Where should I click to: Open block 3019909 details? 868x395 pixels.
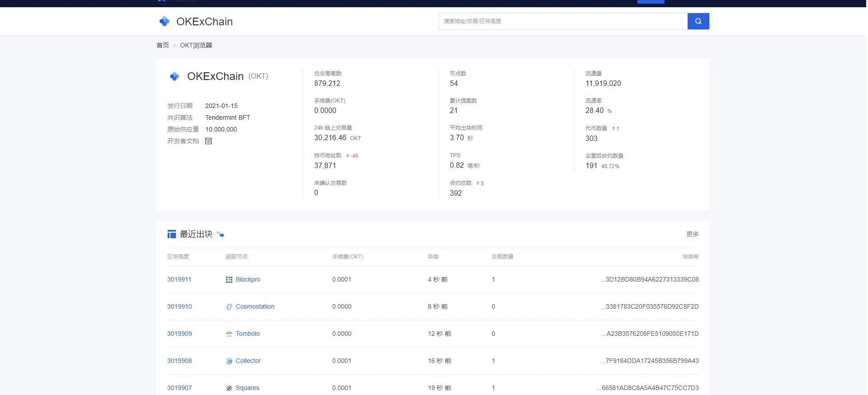click(x=179, y=334)
